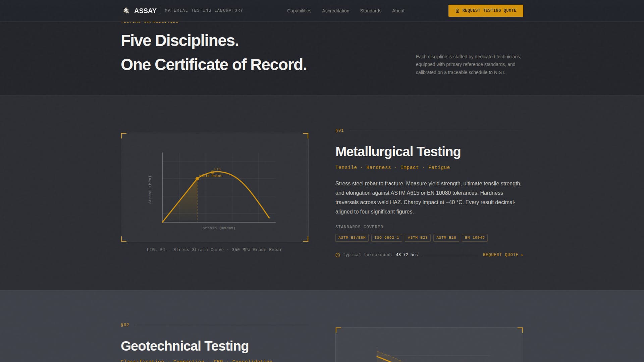Click the REQUEST TESTING QUOTE button

(485, 10)
